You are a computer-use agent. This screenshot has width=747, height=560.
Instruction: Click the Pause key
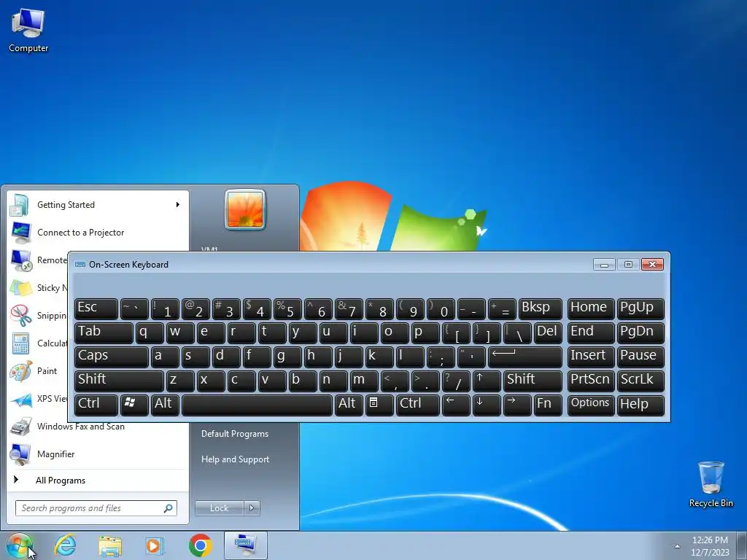pyautogui.click(x=640, y=357)
